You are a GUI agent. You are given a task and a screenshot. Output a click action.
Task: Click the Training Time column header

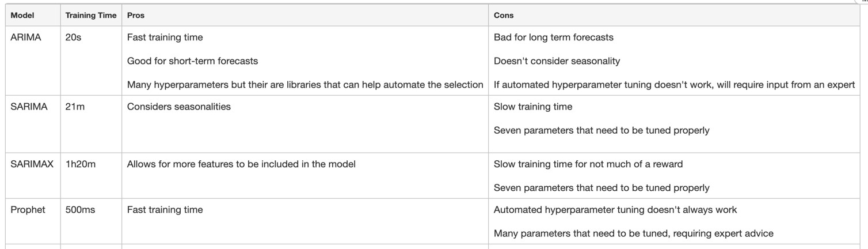91,16
